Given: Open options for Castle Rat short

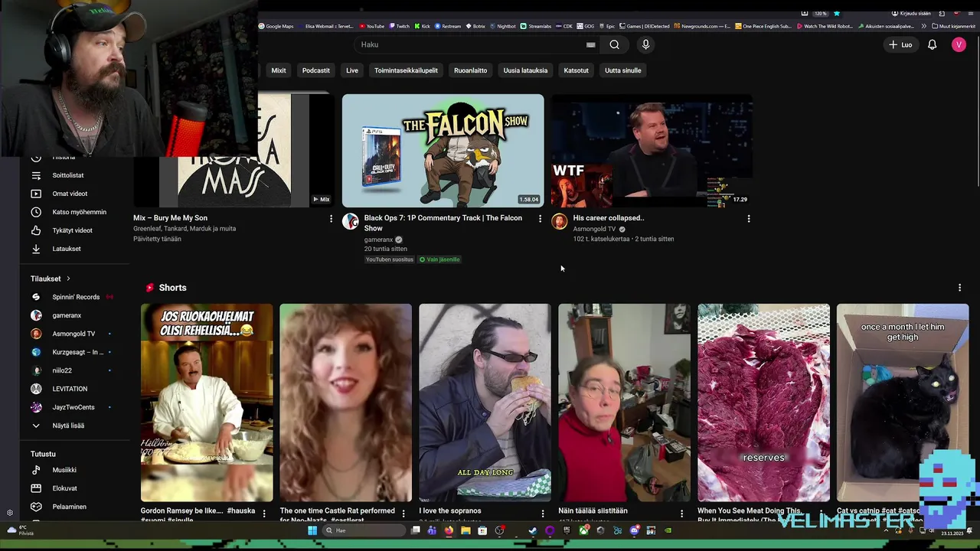Looking at the screenshot, I should (x=403, y=514).
